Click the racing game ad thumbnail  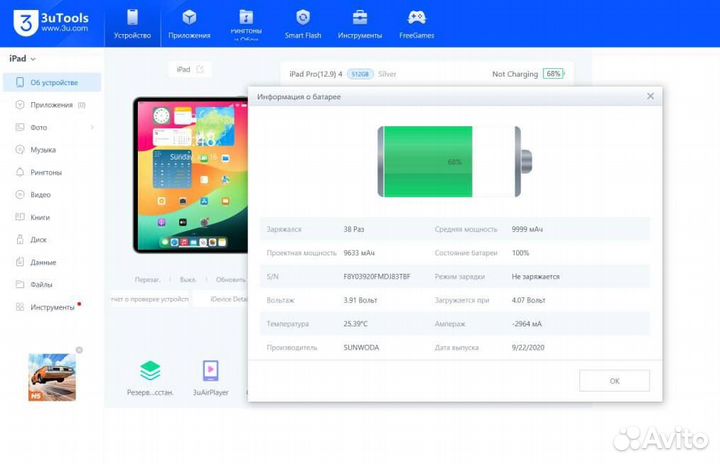(52, 377)
